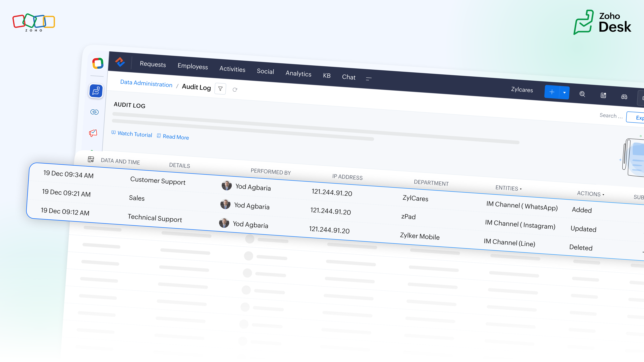Image resolution: width=644 pixels, height=362 pixels.
Task: Open the game controller icon in navbar
Action: point(624,97)
